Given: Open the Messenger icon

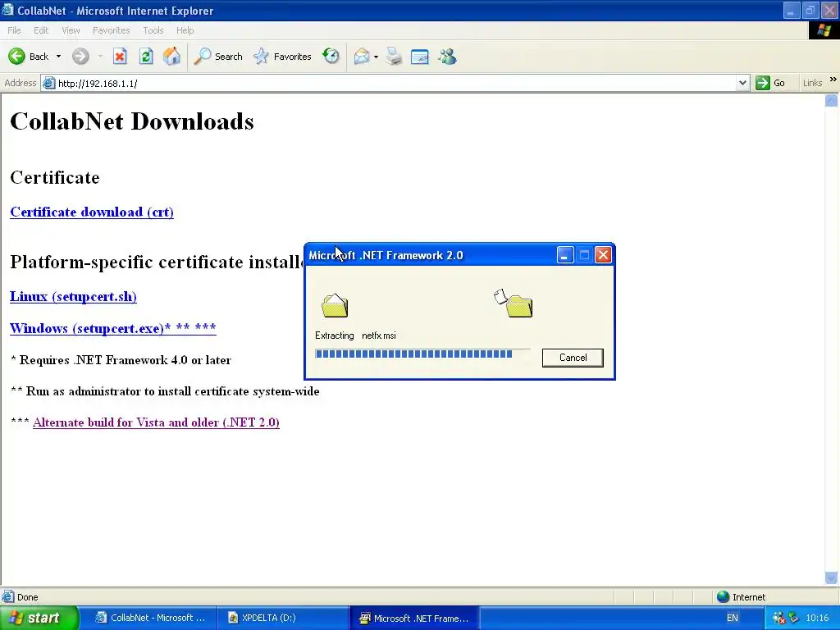Looking at the screenshot, I should pyautogui.click(x=447, y=57).
